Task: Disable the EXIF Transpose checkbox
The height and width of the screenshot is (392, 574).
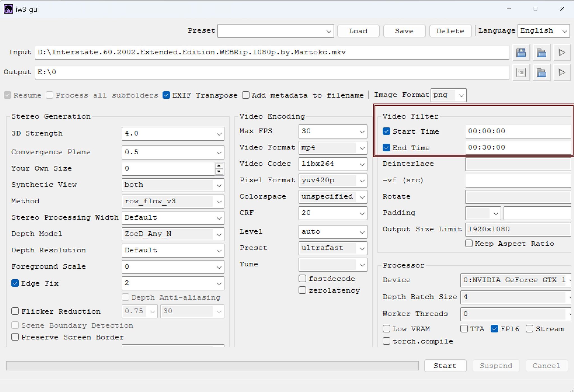Action: pos(166,95)
